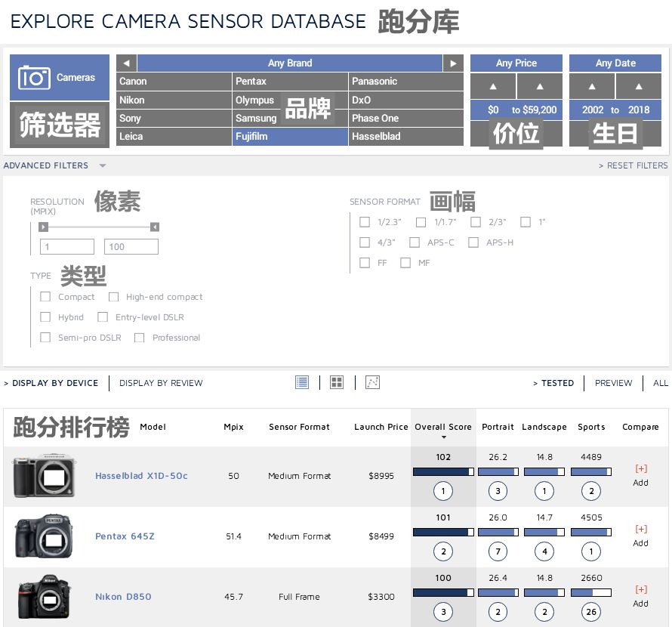This screenshot has width=672, height=627.
Task: Click Reset Filters link
Action: [x=633, y=165]
